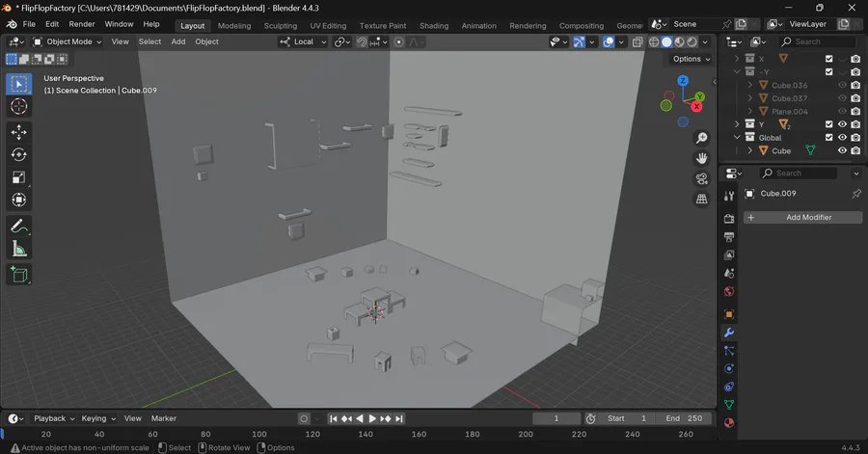The height and width of the screenshot is (454, 868).
Task: Pin the Cube.009 properties context
Action: click(856, 194)
